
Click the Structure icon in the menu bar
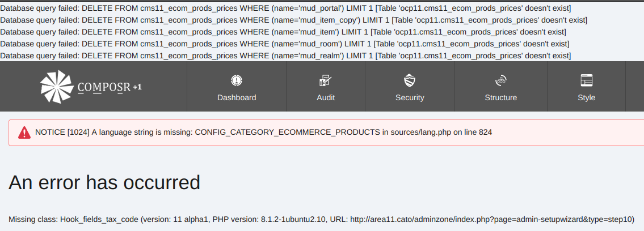500,80
